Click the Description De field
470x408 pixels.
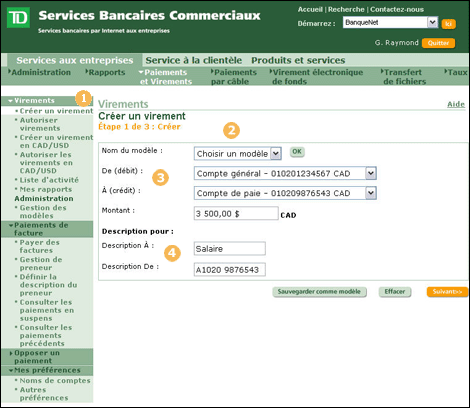(230, 270)
